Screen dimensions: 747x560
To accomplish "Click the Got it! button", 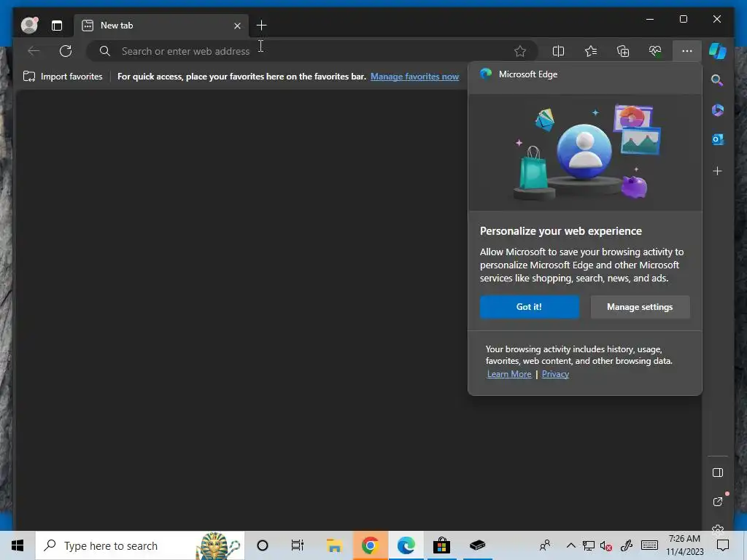I will (530, 307).
